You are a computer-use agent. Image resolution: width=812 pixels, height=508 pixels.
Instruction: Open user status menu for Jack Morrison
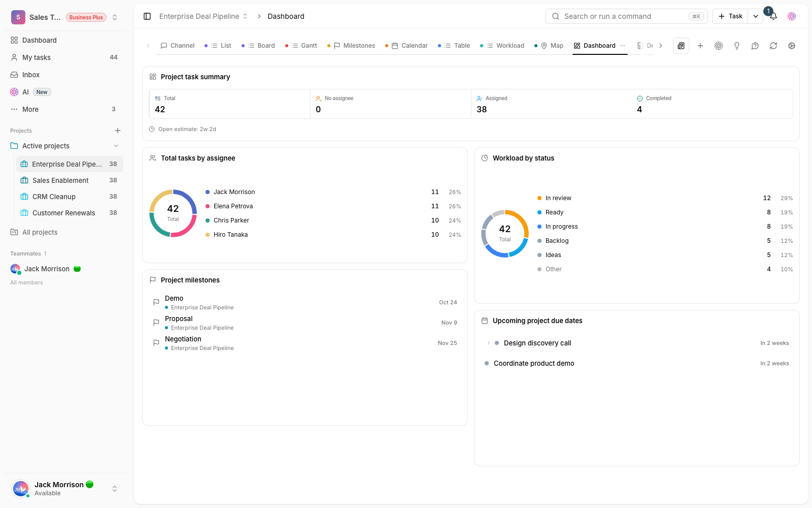[65, 489]
